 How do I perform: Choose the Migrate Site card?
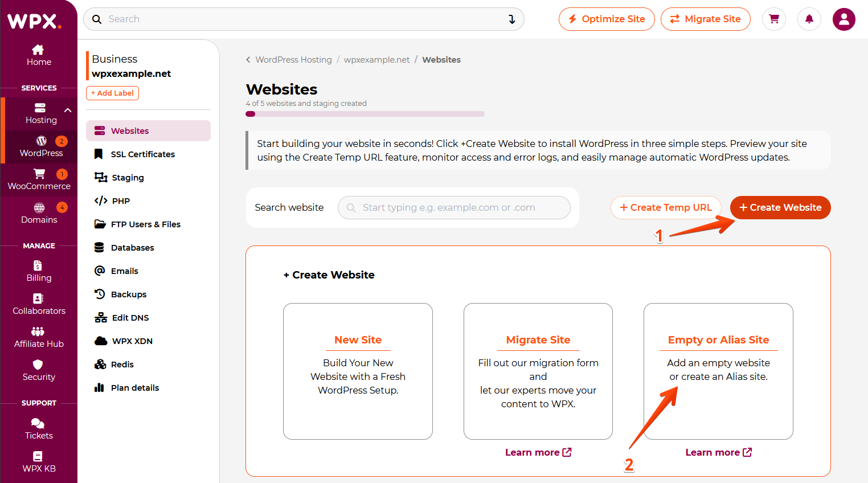(x=538, y=371)
